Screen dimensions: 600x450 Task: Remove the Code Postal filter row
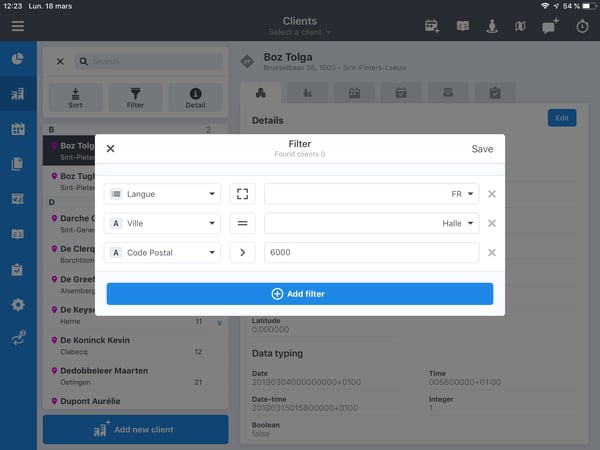coord(491,253)
